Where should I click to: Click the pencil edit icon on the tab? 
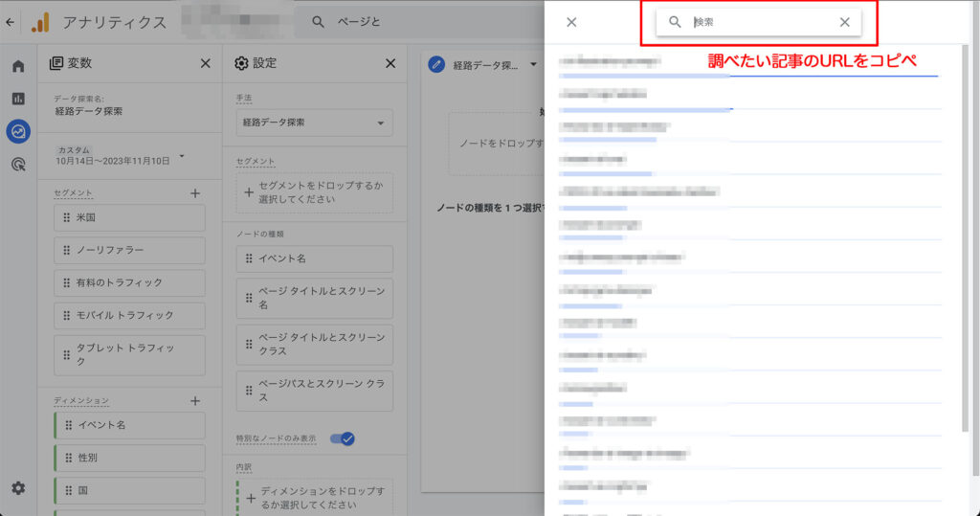[436, 64]
